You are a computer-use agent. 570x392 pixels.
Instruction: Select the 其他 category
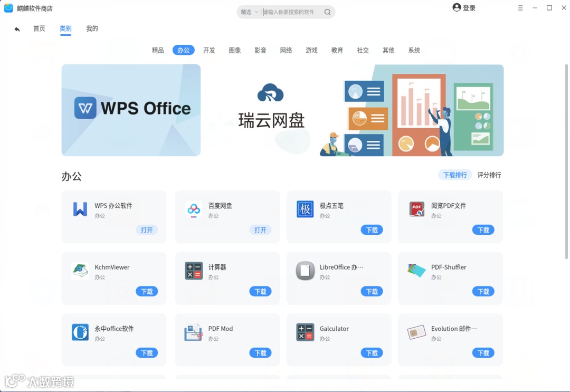388,50
